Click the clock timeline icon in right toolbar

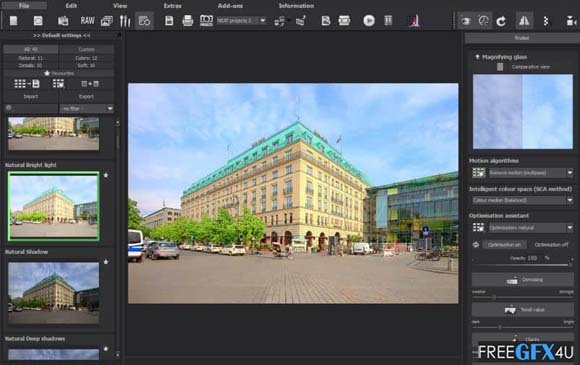click(x=483, y=21)
